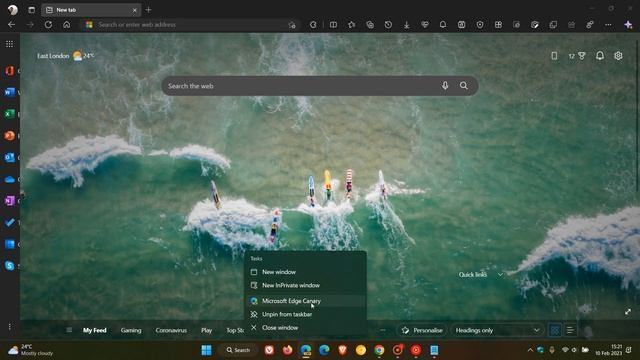The image size is (640, 360).
Task: Open the Home page button
Action: point(67,24)
